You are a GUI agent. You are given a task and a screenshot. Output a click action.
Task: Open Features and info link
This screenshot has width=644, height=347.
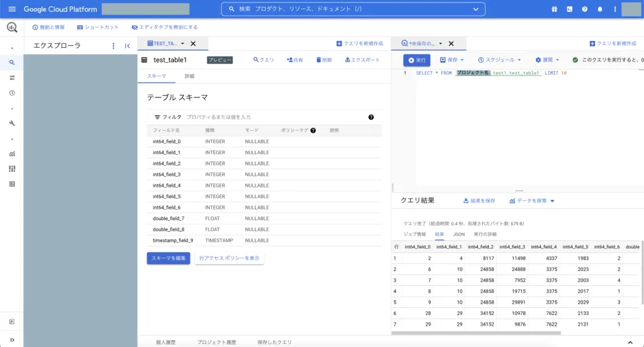point(48,28)
